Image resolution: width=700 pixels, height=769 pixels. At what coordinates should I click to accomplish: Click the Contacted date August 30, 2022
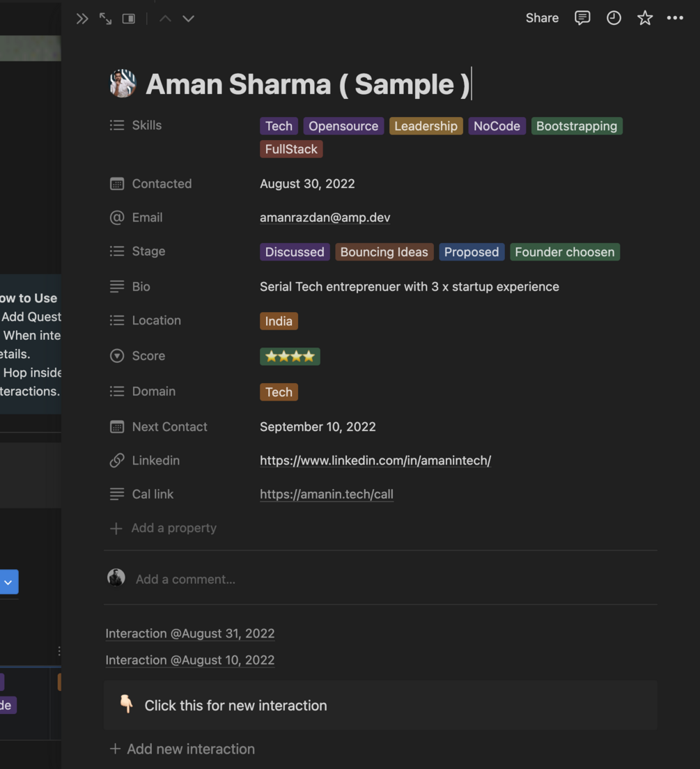click(x=307, y=184)
